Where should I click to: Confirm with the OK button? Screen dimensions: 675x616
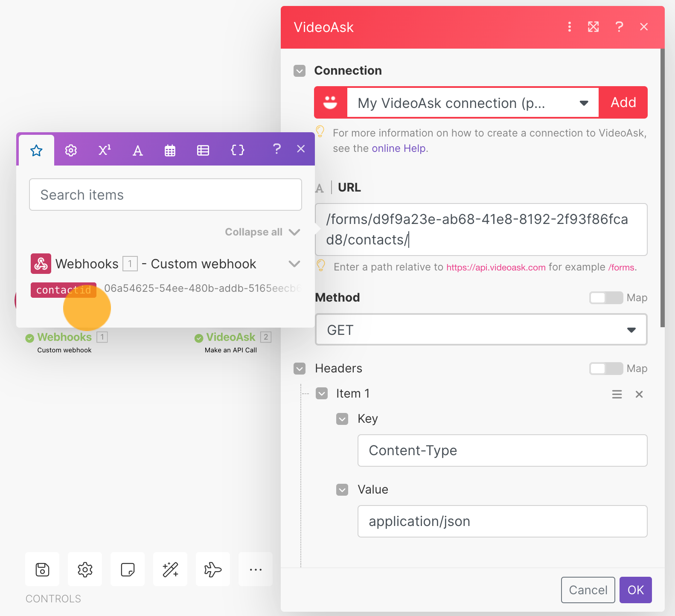click(636, 590)
